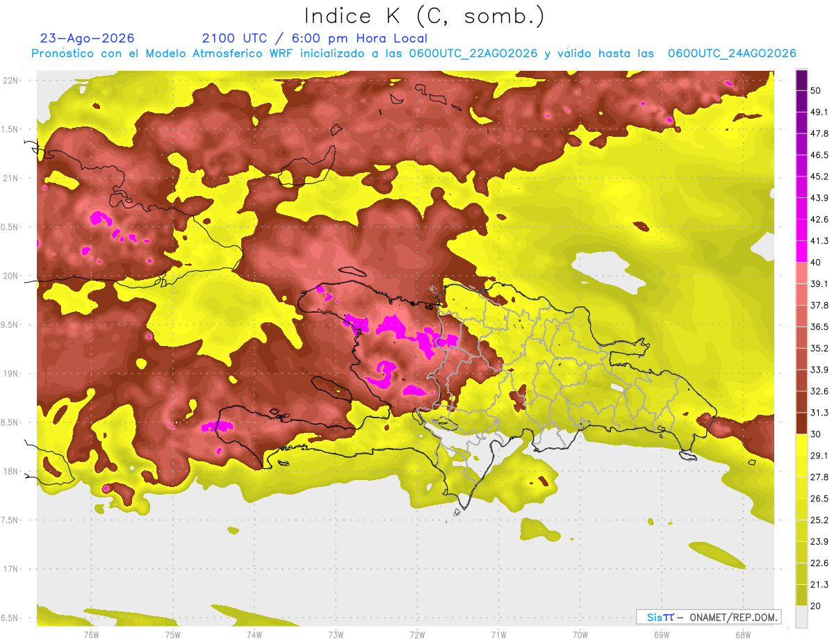This screenshot has width=834, height=644.
Task: Click the "18N" latitude axis label
Action: [12, 471]
